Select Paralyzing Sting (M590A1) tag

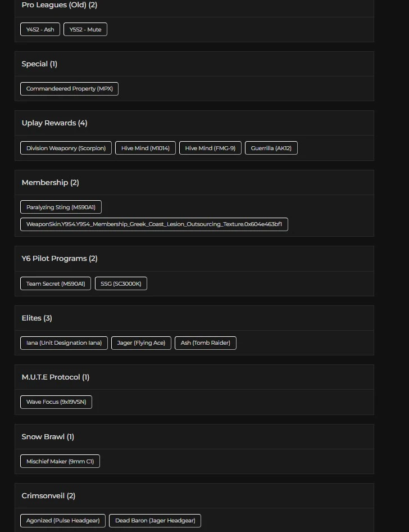click(x=61, y=207)
